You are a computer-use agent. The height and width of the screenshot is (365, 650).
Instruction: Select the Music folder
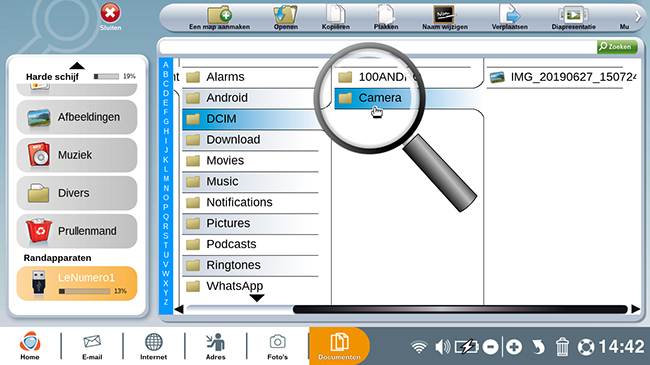click(x=250, y=182)
